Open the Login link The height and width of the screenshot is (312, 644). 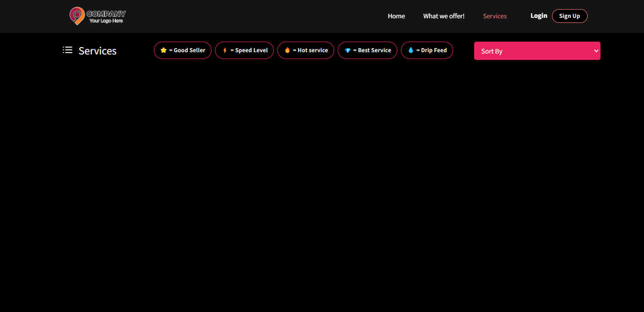(x=539, y=16)
